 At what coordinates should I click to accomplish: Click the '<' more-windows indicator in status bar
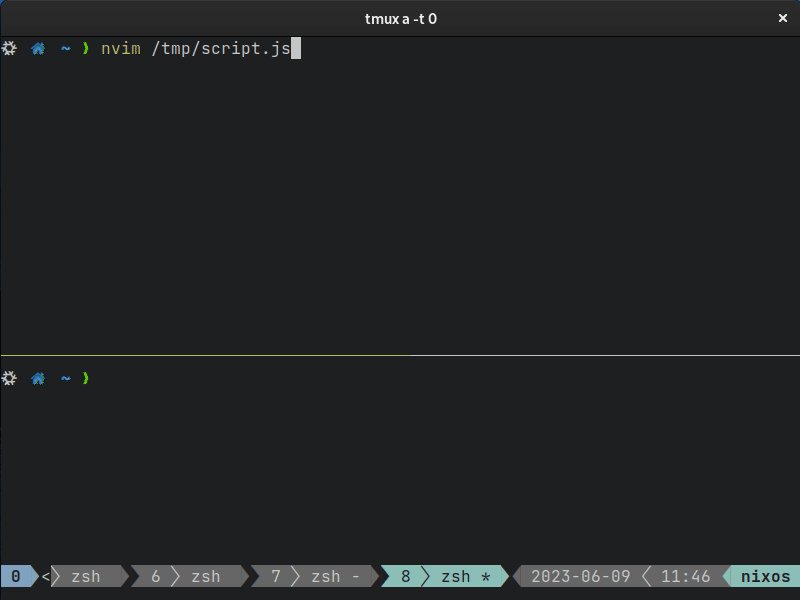point(45,577)
